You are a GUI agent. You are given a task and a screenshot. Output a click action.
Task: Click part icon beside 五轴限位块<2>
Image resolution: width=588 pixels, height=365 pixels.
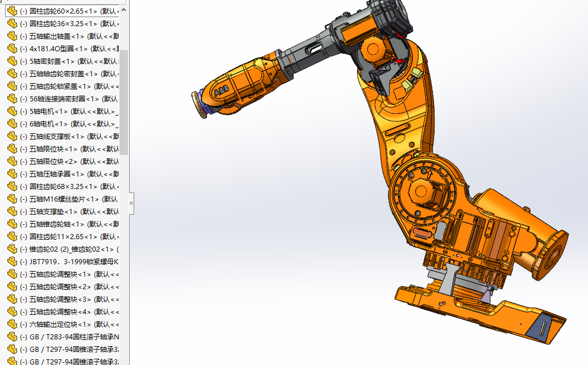click(x=12, y=162)
